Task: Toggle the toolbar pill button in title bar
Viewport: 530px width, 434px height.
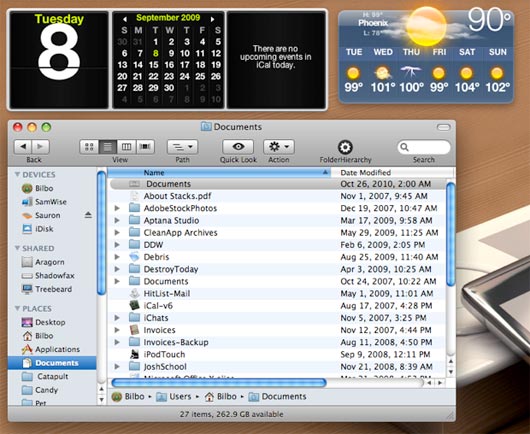Action: (x=443, y=127)
